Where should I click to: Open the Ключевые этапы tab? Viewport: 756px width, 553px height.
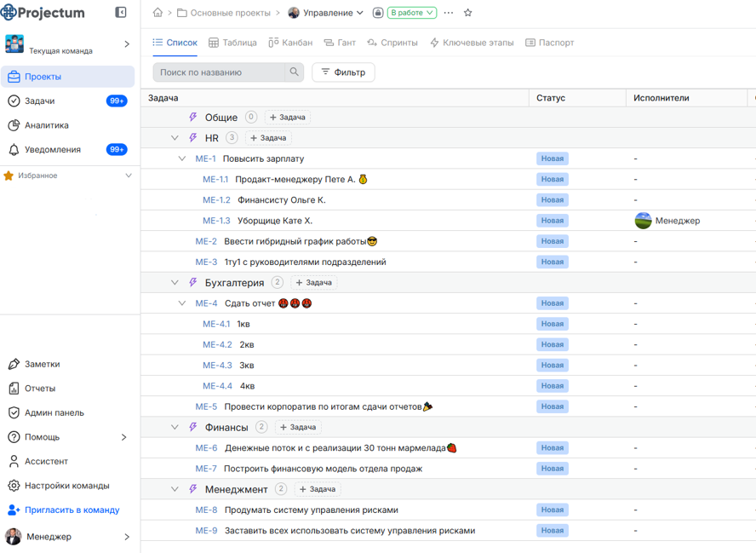pyautogui.click(x=472, y=43)
